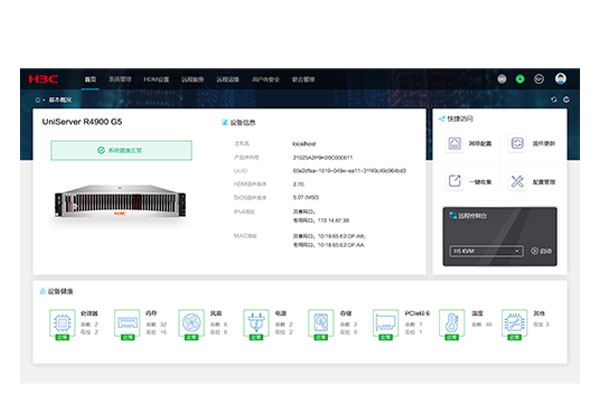Click the H3C logo
The image size is (600, 400).
click(x=43, y=79)
